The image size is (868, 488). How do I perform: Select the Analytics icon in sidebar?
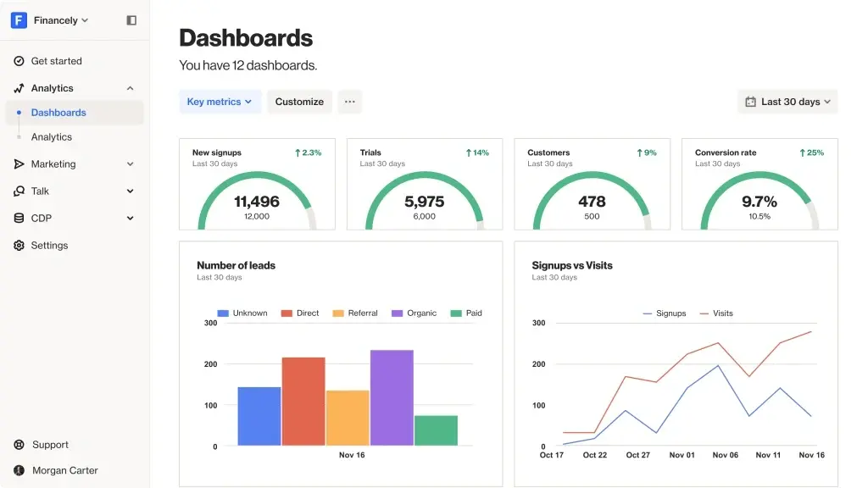coord(19,88)
